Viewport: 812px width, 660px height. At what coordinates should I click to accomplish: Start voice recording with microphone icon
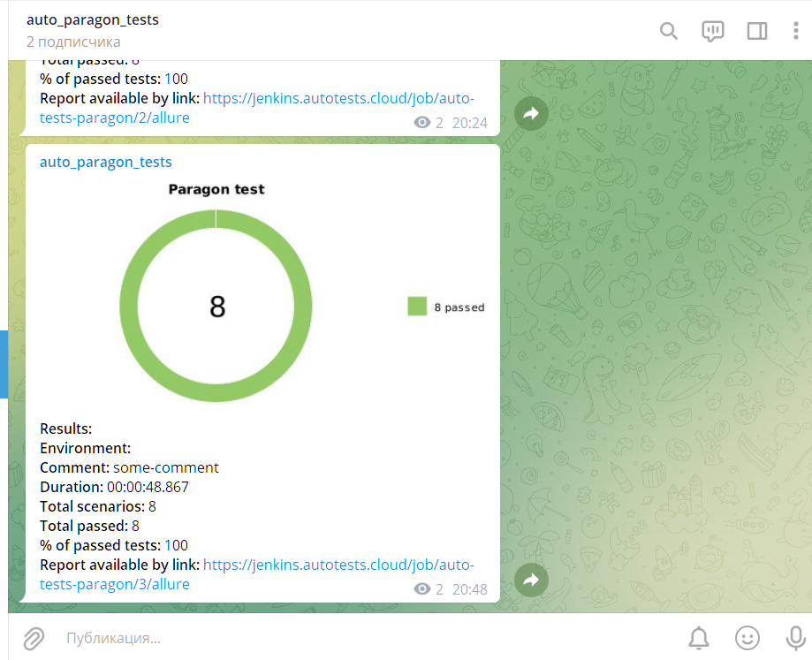pos(795,638)
